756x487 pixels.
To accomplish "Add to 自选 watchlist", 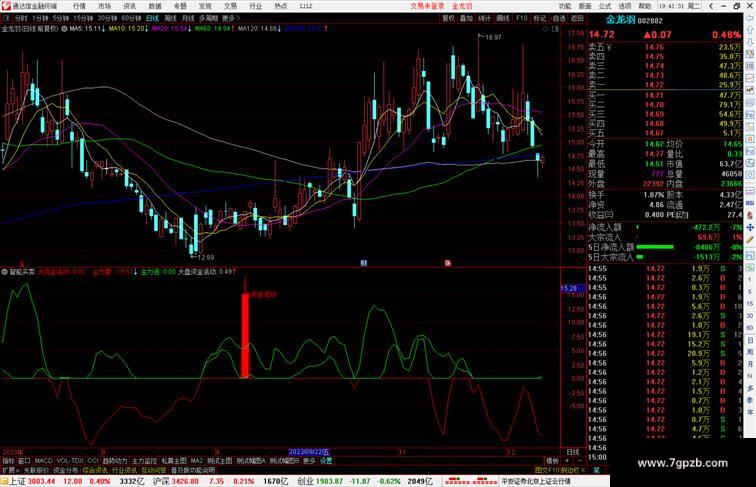I will [558, 18].
